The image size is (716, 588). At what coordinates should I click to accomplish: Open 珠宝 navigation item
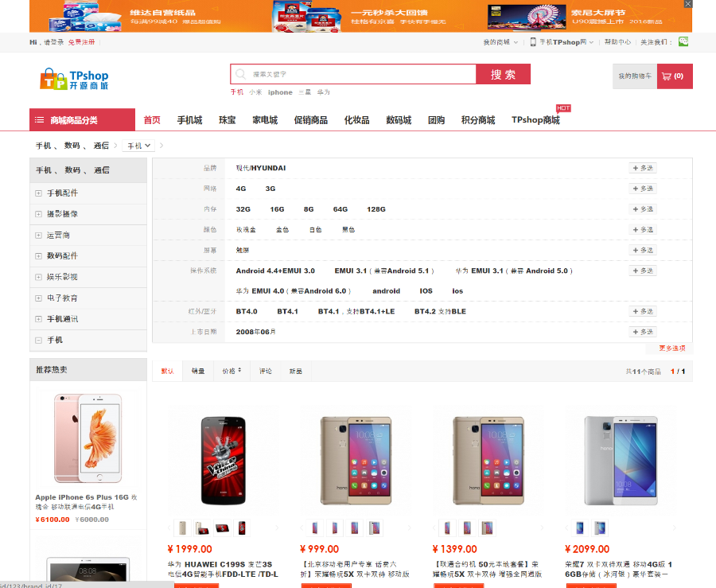point(227,120)
